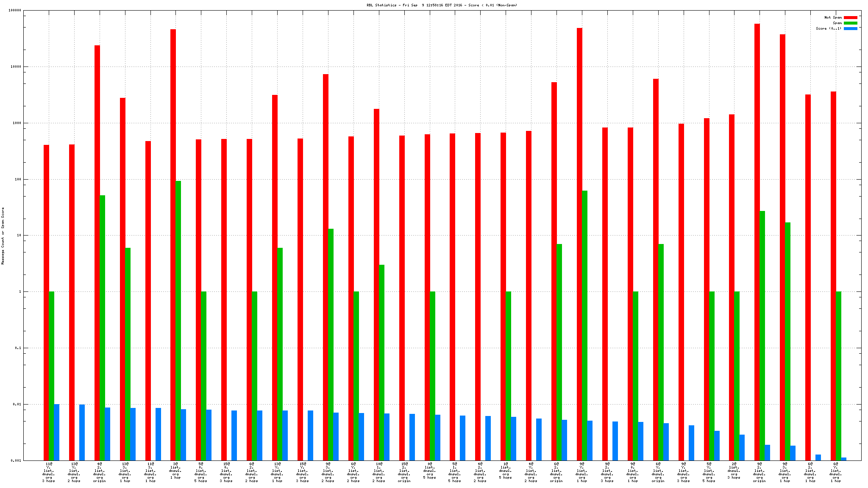
Task: Click the red Not Spam legend swatch
Action: [x=850, y=18]
